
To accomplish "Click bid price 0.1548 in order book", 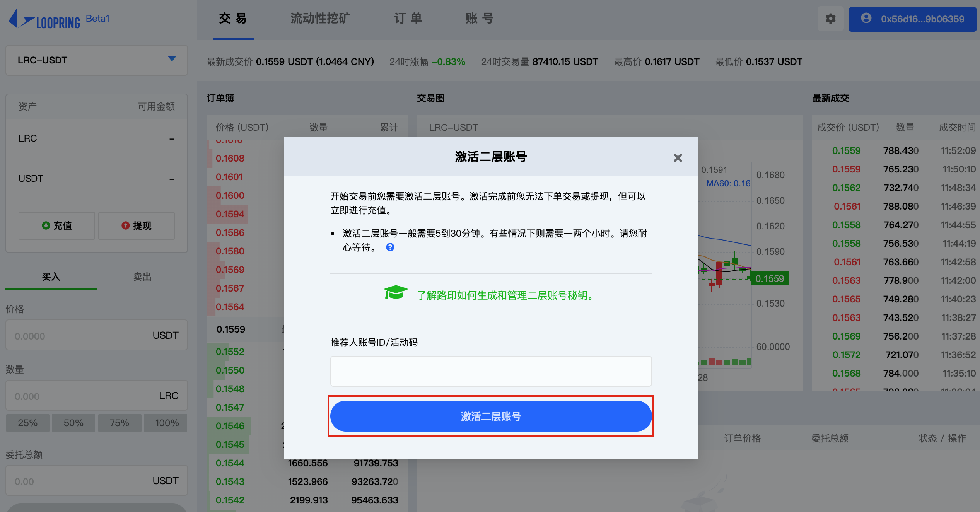I will (x=230, y=389).
